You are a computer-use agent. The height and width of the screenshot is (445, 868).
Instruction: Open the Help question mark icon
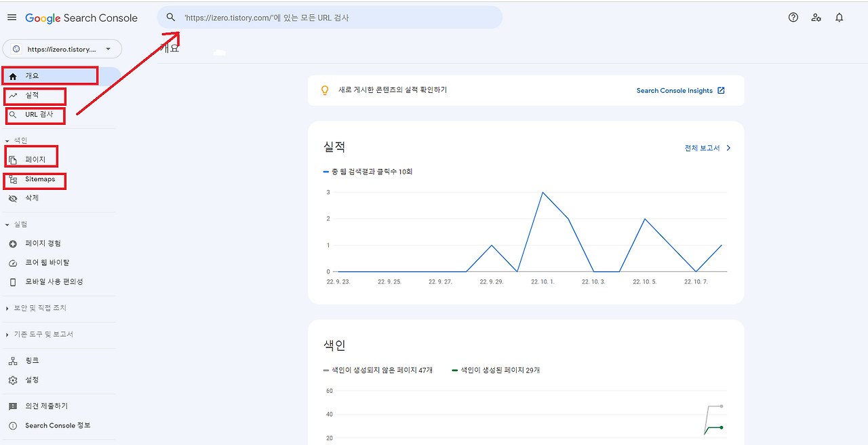coord(793,18)
